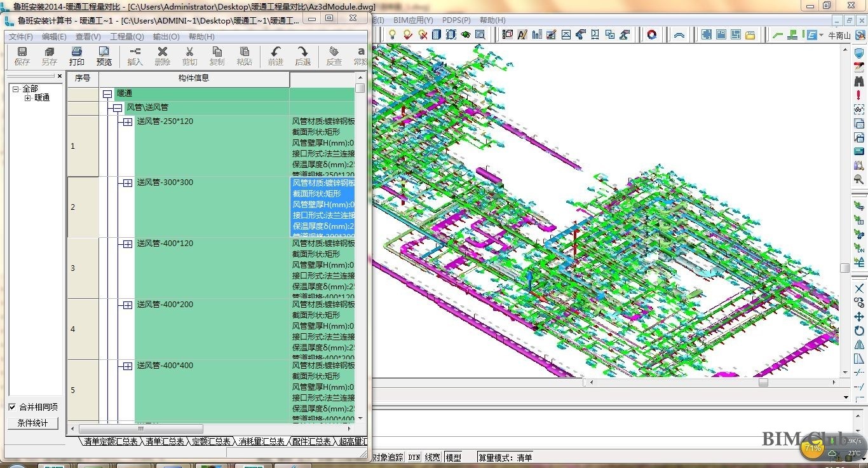This screenshot has width=868, height=468.
Task: Close the left tree panel with its X
Action: (60, 76)
